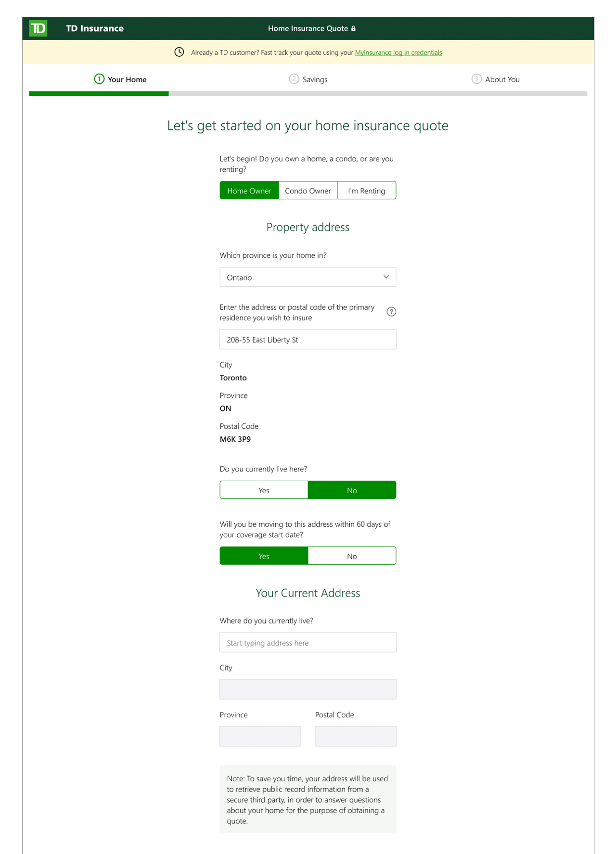Select the Home Owner option

[249, 191]
